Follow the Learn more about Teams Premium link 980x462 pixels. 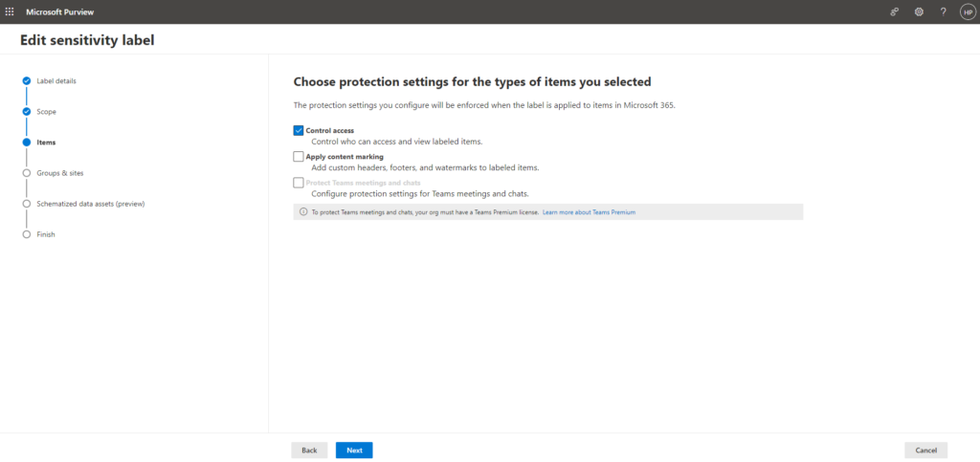[x=589, y=211]
